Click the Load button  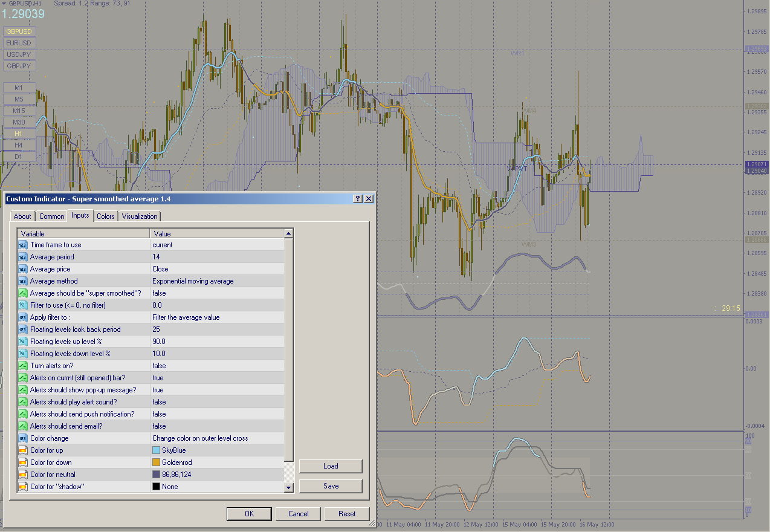click(x=331, y=466)
